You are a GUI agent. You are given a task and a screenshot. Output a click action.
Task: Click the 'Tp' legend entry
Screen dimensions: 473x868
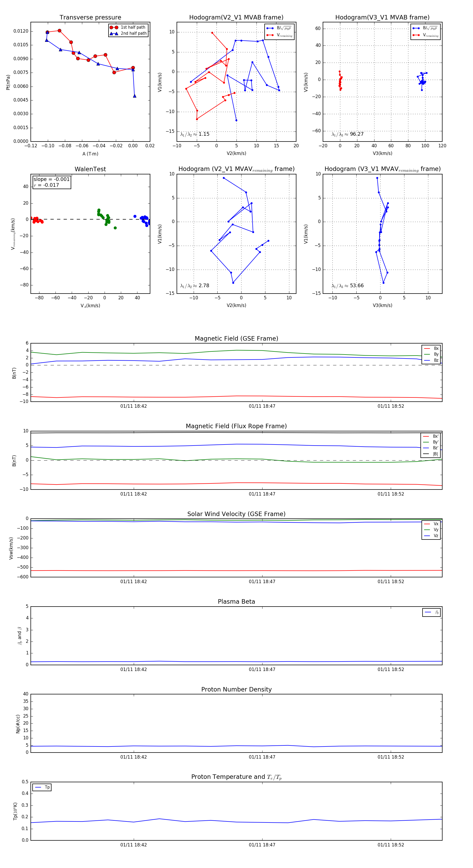(x=42, y=787)
